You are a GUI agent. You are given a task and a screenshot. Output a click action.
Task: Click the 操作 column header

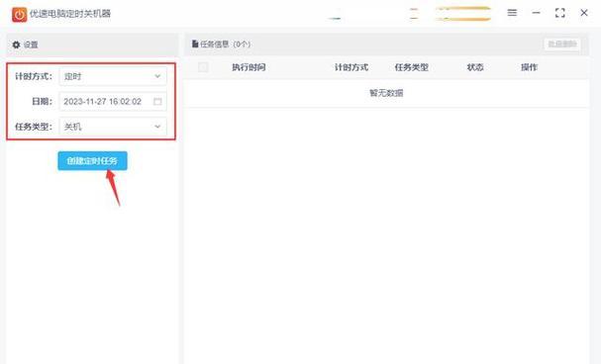coord(529,67)
